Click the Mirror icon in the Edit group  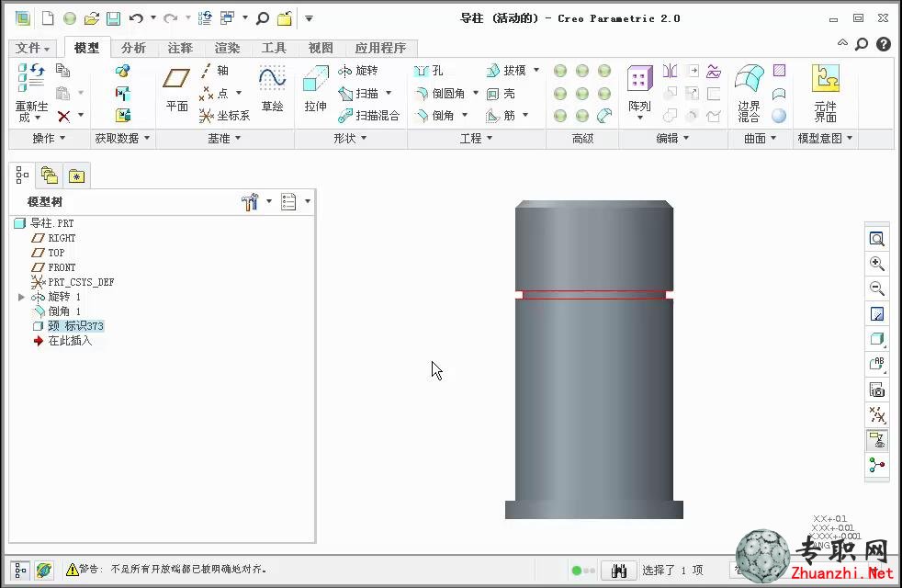click(670, 71)
